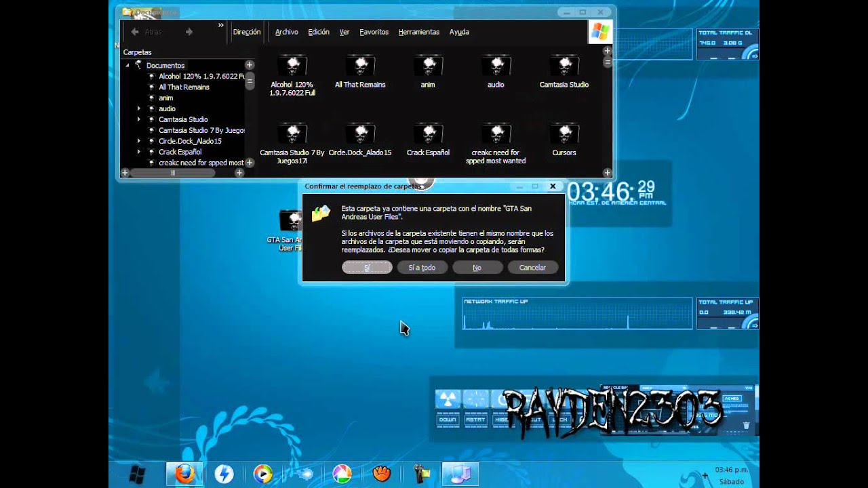
Task: Click the 03:46 desktop clock gadget
Action: [x=617, y=193]
